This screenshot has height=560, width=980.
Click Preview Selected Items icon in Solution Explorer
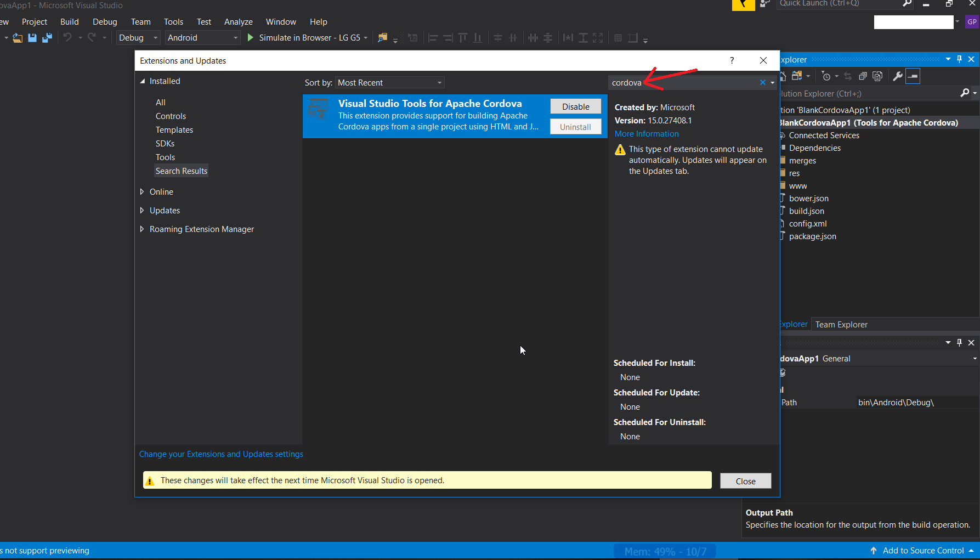point(913,76)
